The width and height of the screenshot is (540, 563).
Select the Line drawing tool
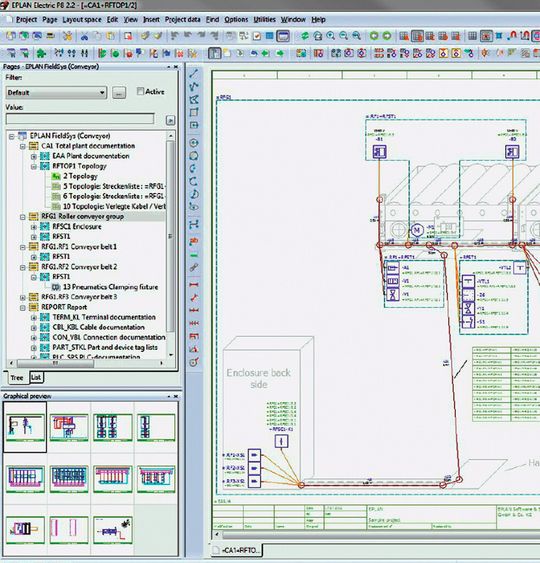[x=194, y=74]
